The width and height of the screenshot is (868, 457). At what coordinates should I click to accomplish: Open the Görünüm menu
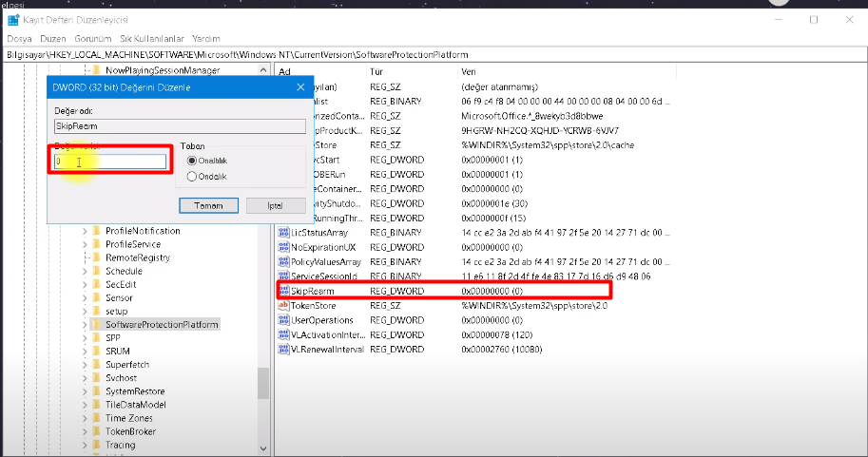tap(93, 39)
